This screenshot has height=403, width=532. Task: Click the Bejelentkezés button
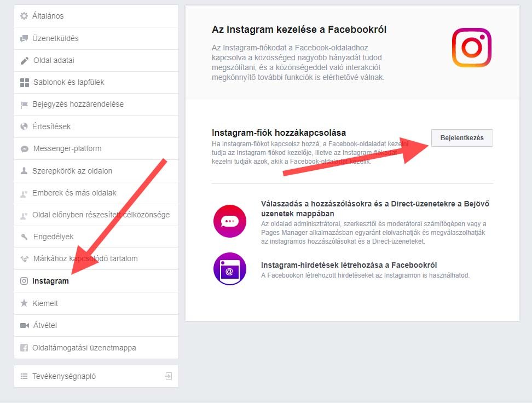[x=462, y=138]
